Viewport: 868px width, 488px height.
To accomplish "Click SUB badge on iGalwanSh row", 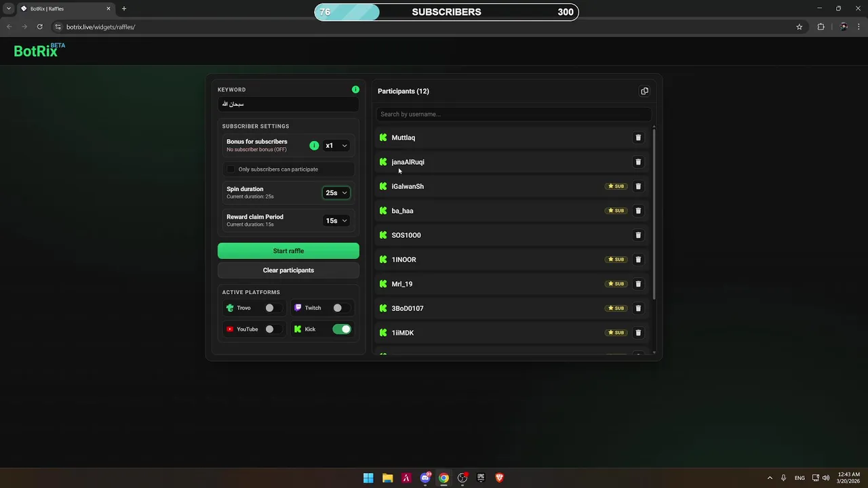I will click(x=616, y=186).
